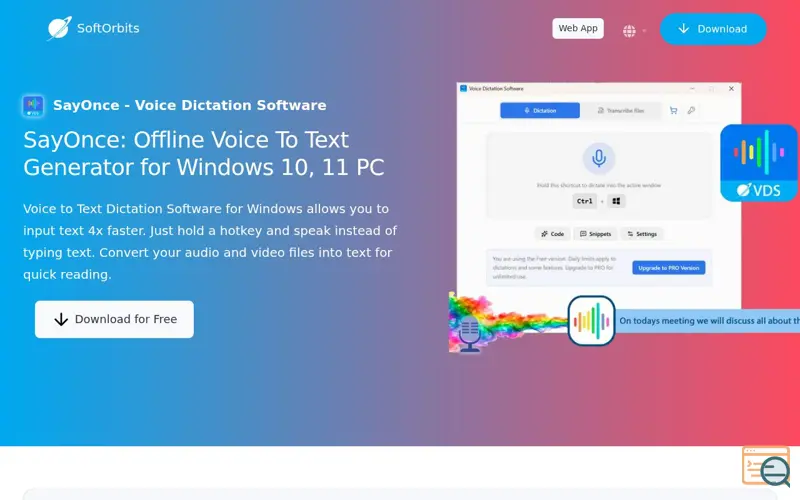Click the Ctrl key shortcut box
The image size is (800, 500).
pyautogui.click(x=584, y=201)
